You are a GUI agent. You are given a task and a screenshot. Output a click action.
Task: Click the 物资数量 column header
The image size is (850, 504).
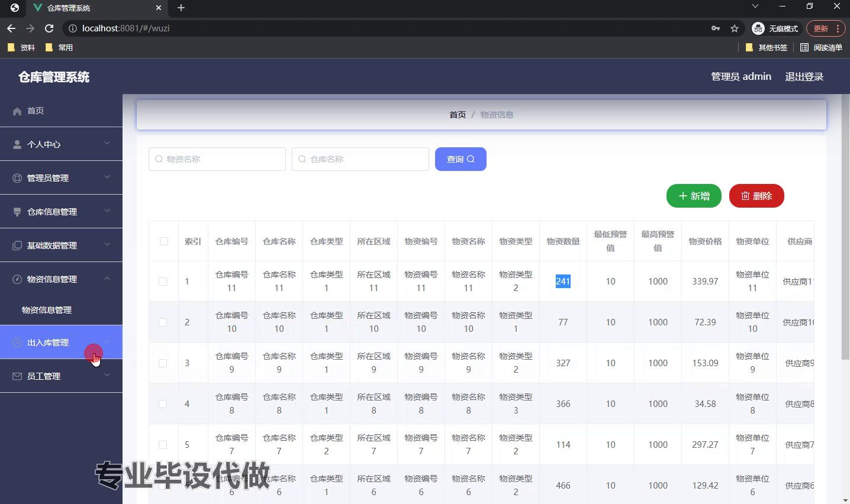pos(563,241)
